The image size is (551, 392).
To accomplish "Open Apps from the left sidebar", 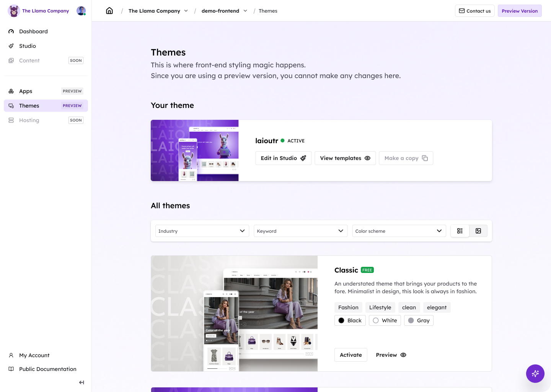I will (26, 91).
